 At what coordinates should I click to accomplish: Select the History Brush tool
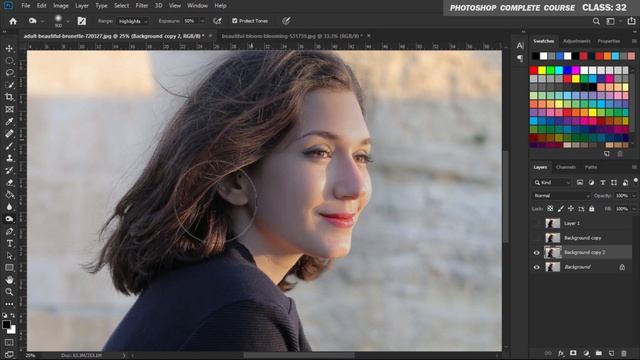pyautogui.click(x=9, y=170)
